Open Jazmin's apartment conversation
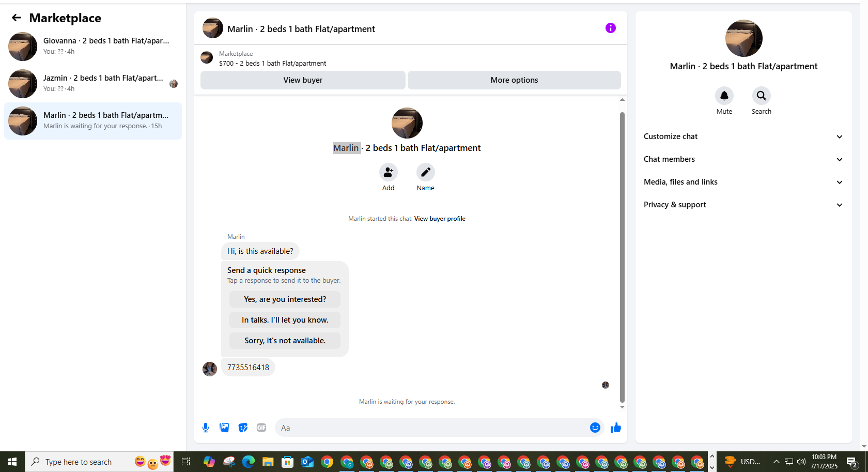 point(93,84)
